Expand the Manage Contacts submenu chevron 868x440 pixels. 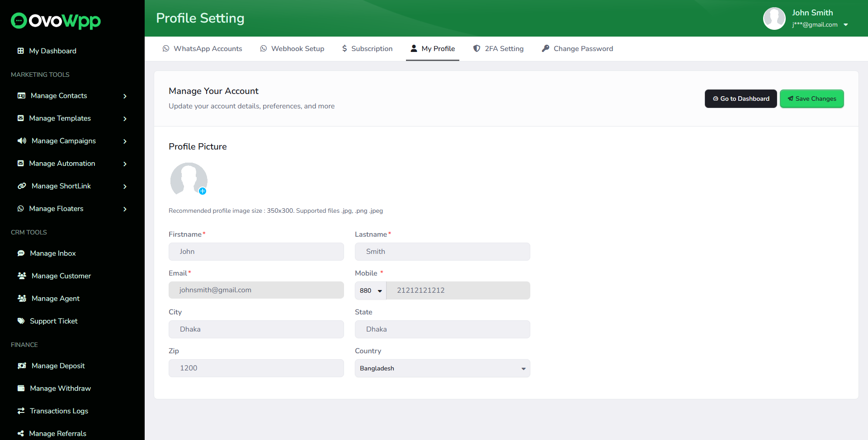pos(125,96)
